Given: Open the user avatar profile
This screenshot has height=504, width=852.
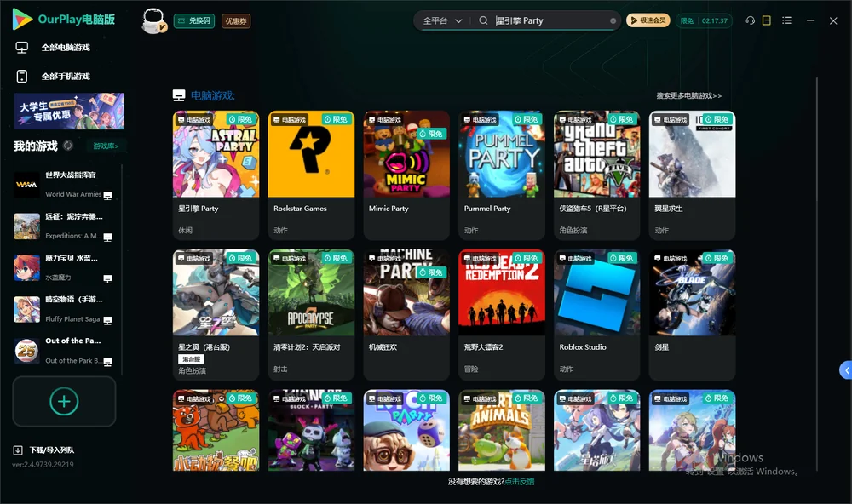Looking at the screenshot, I should coord(153,21).
